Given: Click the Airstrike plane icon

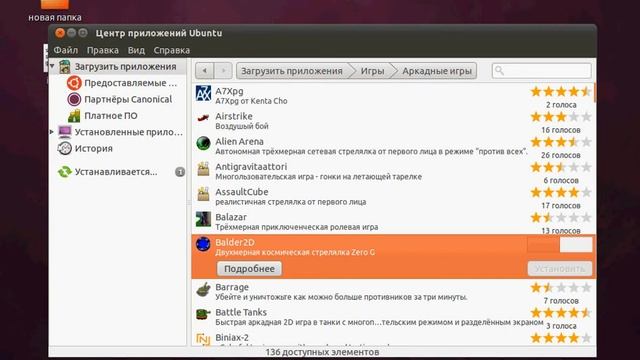Looking at the screenshot, I should [x=203, y=118].
